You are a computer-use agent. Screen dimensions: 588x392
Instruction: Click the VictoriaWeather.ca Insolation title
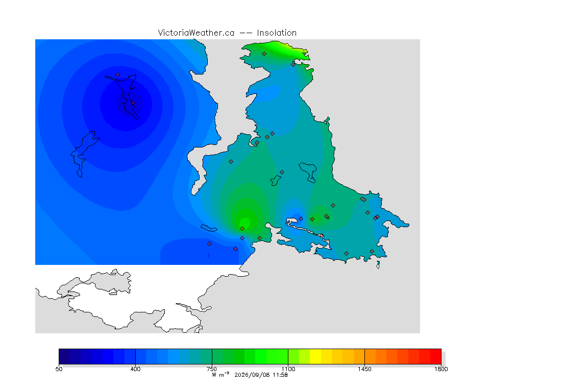click(227, 33)
